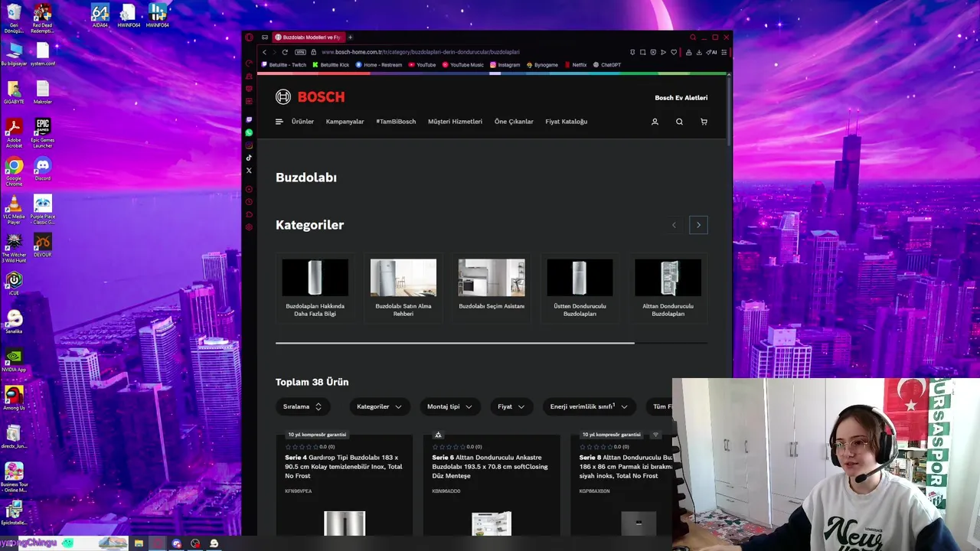980x551 pixels.
Task: Open the Bosch account profile icon
Action: pyautogui.click(x=655, y=122)
